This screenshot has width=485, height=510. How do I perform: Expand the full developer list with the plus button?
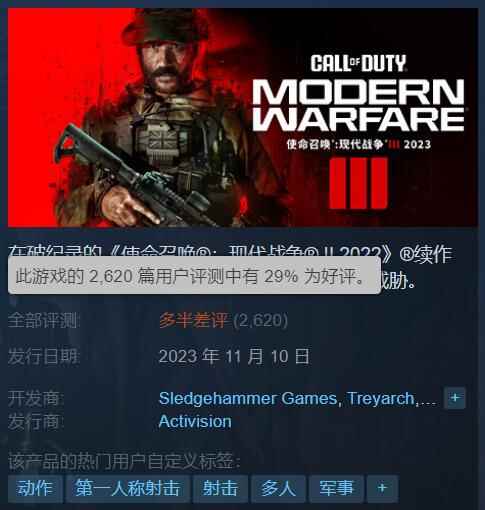pyautogui.click(x=455, y=398)
